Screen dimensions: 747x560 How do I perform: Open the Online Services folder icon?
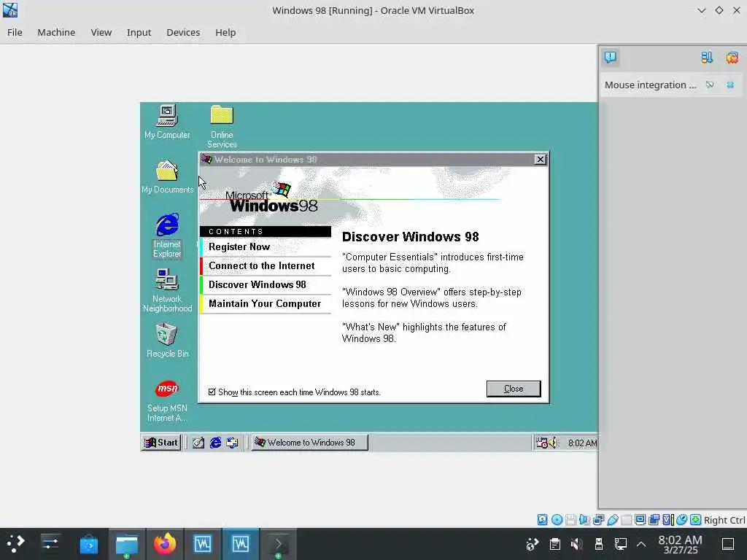click(222, 125)
